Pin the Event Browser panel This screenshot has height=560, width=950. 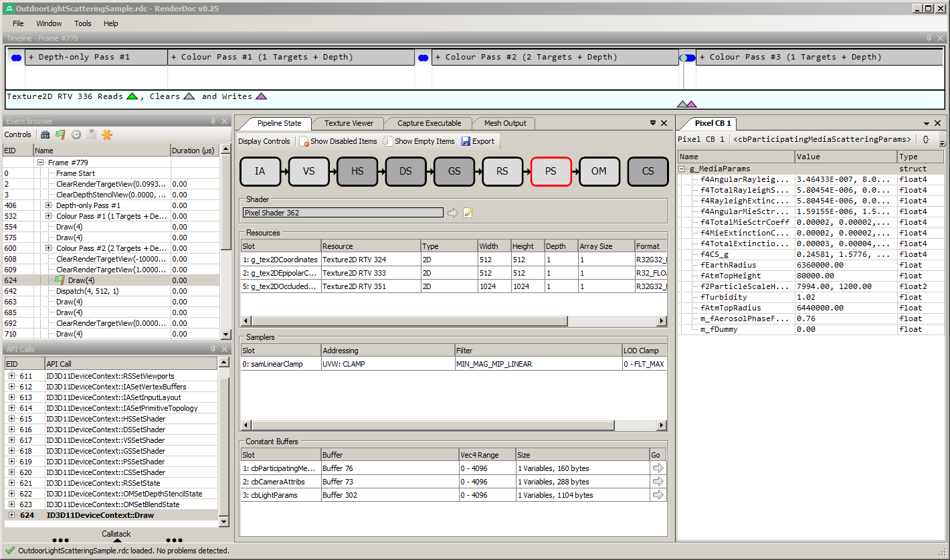(213, 121)
